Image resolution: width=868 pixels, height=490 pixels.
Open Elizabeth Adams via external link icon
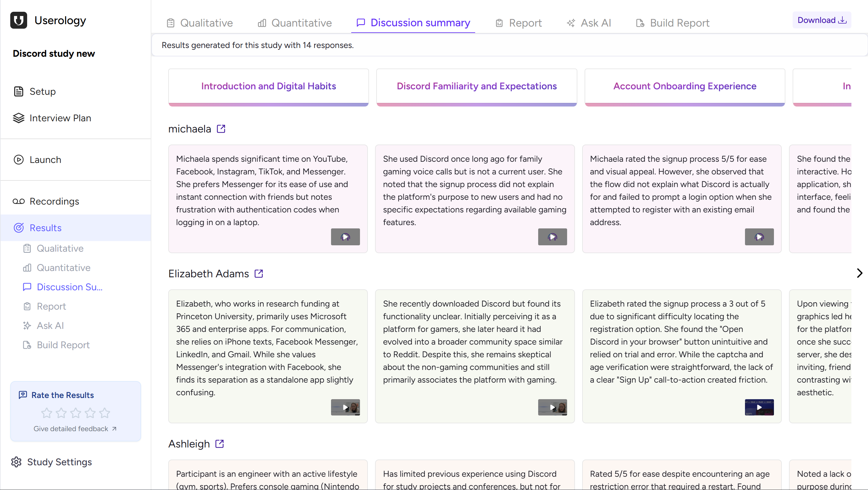(258, 273)
